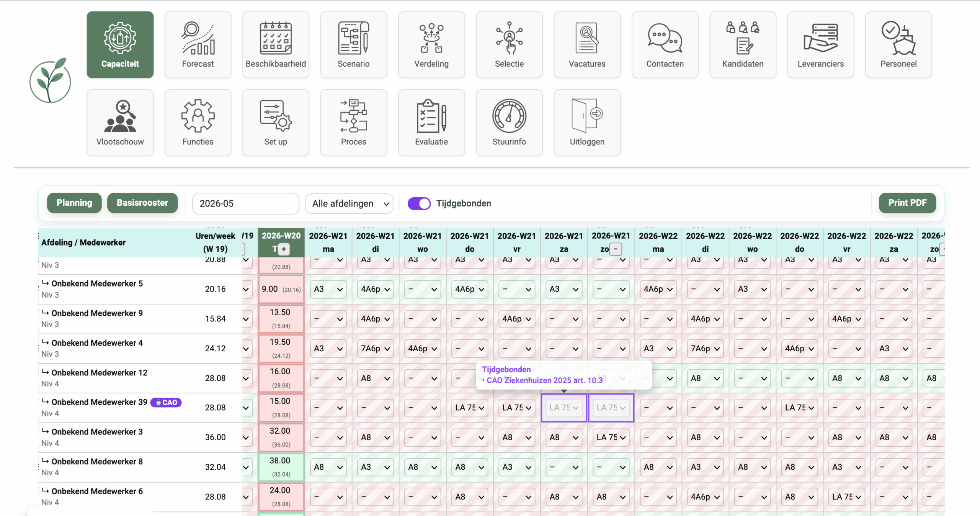Expand week 2026-W20 with the plus button

[x=284, y=249]
